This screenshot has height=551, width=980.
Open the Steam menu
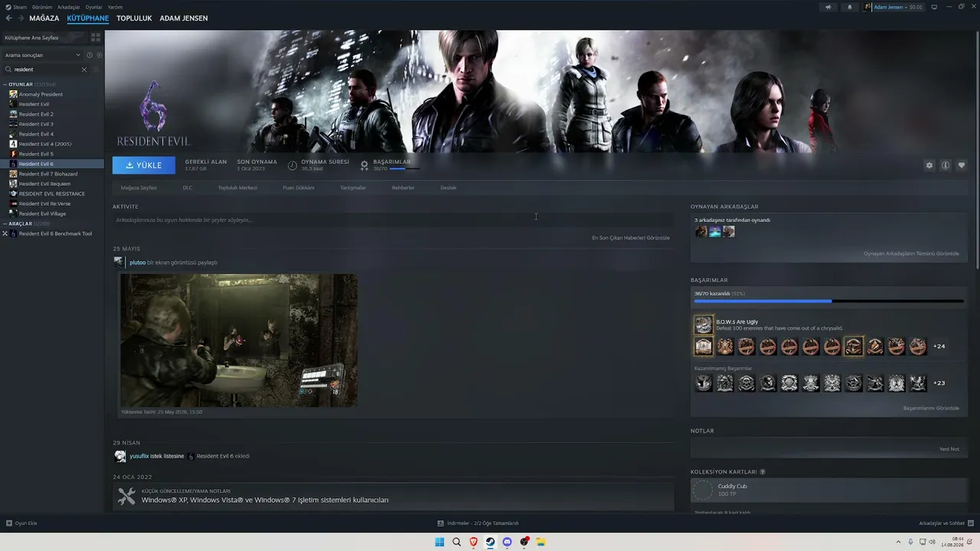click(20, 7)
